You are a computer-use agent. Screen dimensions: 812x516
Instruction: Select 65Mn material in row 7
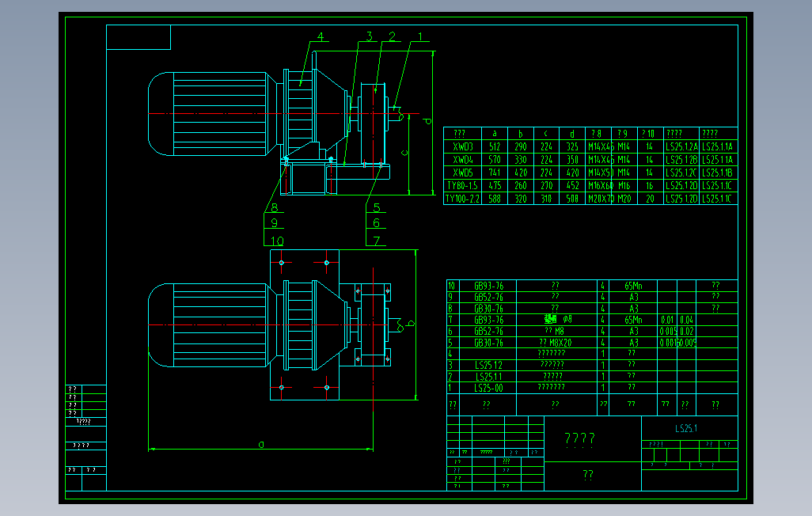coord(633,320)
